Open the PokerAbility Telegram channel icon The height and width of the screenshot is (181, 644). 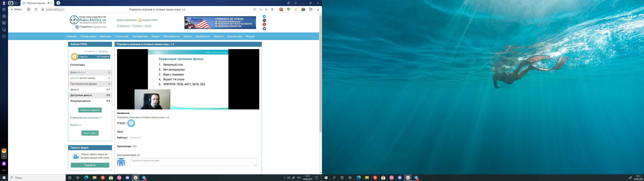[264, 16]
